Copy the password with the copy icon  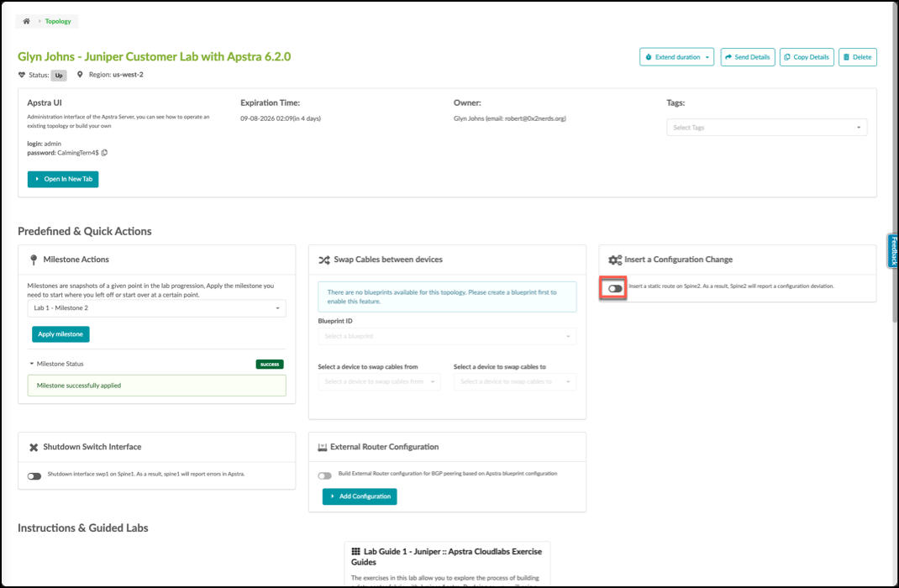pyautogui.click(x=104, y=153)
